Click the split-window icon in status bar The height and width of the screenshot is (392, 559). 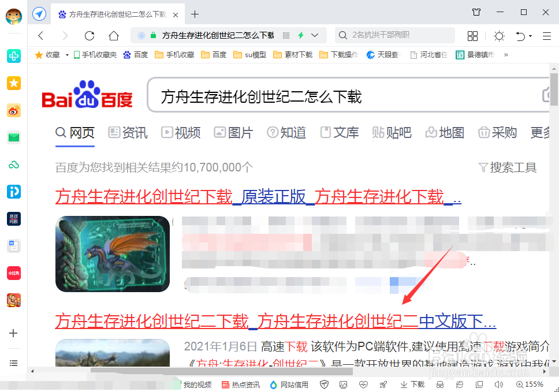(x=479, y=384)
